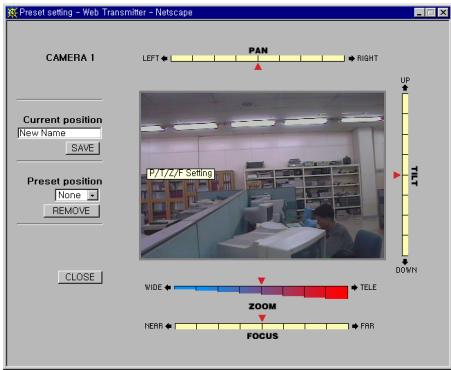Click the Current position name field

click(x=59, y=133)
